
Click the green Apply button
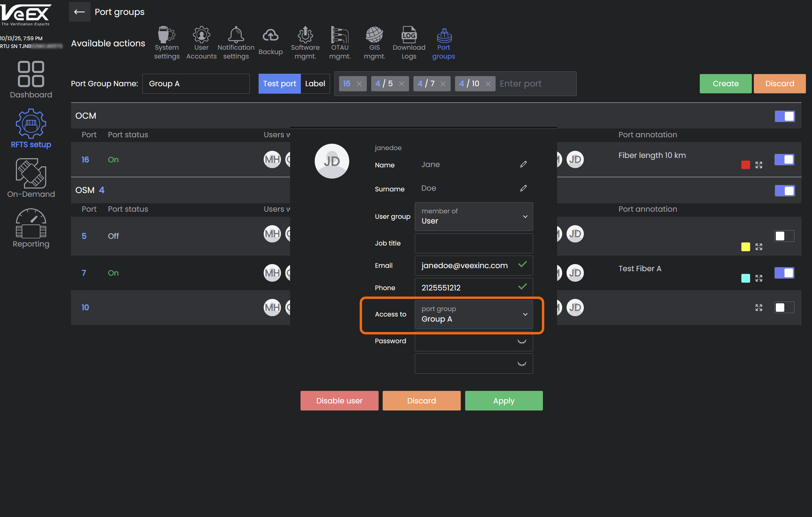tap(504, 401)
